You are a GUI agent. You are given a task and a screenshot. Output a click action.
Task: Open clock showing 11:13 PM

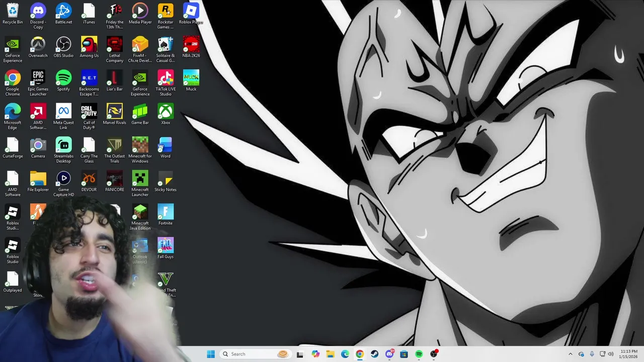click(629, 354)
